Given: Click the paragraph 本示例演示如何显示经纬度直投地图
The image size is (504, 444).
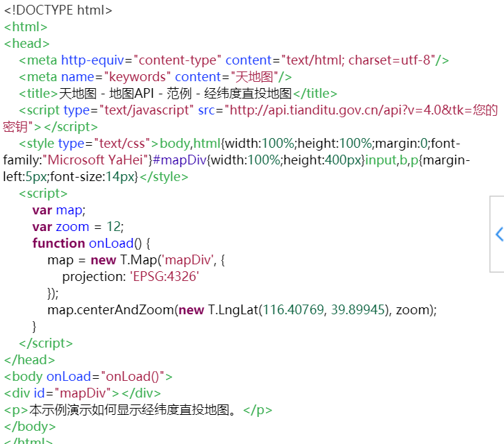Looking at the screenshot, I should (x=138, y=410).
